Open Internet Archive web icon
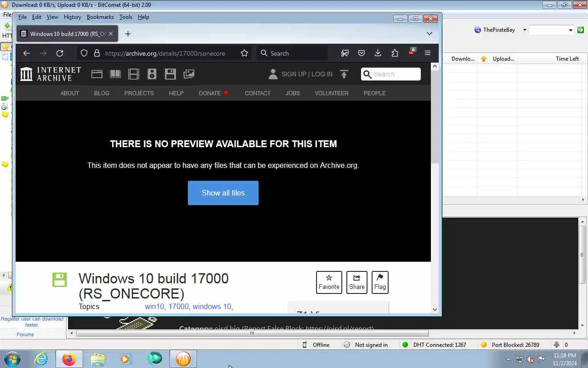 (97, 74)
